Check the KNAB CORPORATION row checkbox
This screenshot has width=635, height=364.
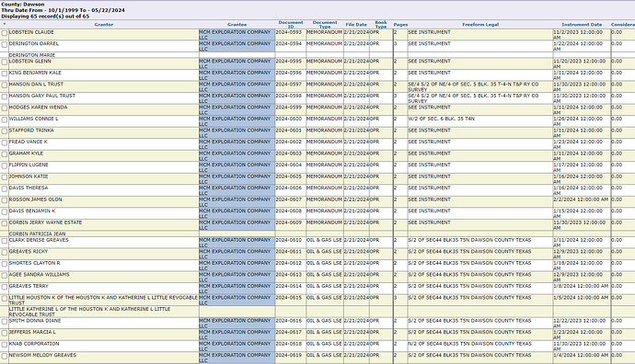pos(4,345)
